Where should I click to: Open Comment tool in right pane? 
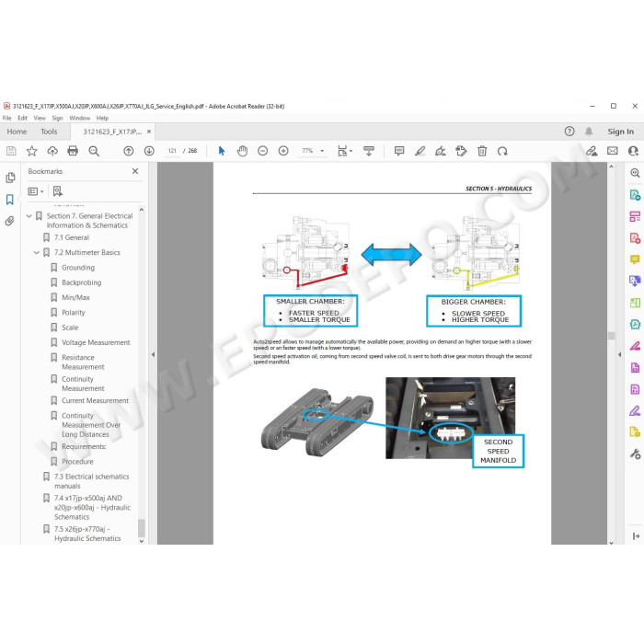click(x=635, y=259)
